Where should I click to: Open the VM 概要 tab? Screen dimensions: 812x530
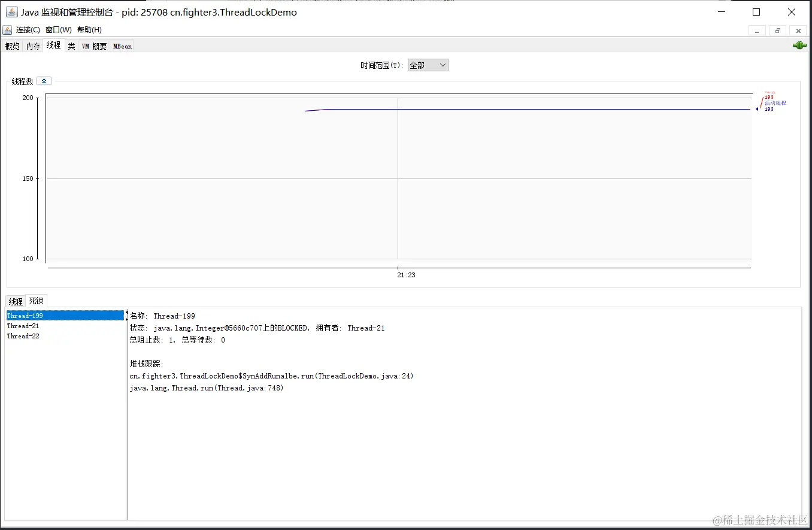94,46
